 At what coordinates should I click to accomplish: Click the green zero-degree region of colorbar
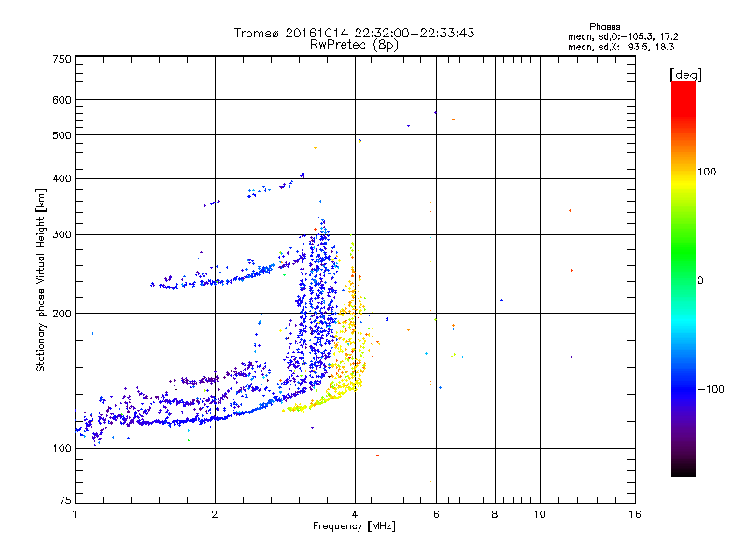tap(684, 280)
